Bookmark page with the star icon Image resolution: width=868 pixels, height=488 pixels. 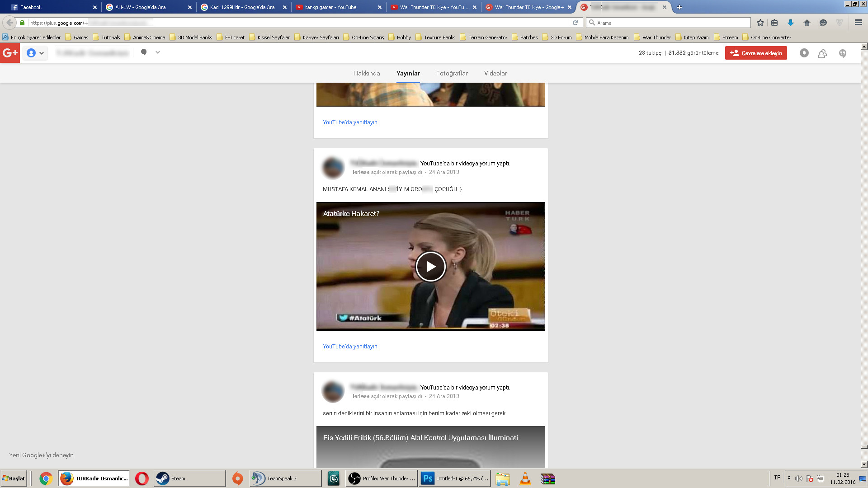(760, 23)
